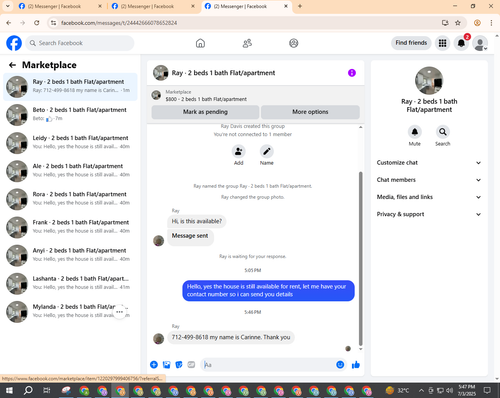Click Ray's phone number message bubble
The width and height of the screenshot is (500, 398).
231,337
